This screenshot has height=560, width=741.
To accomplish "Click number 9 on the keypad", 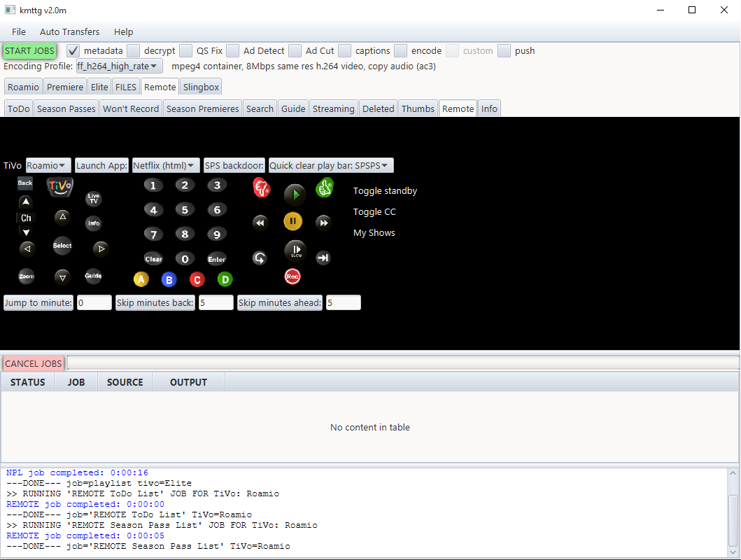I will [217, 234].
